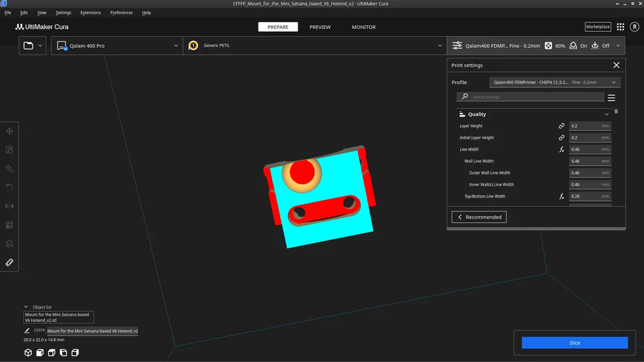Switch to the PREVIEW tab
Viewport: 644px width, 362px height.
(x=320, y=27)
